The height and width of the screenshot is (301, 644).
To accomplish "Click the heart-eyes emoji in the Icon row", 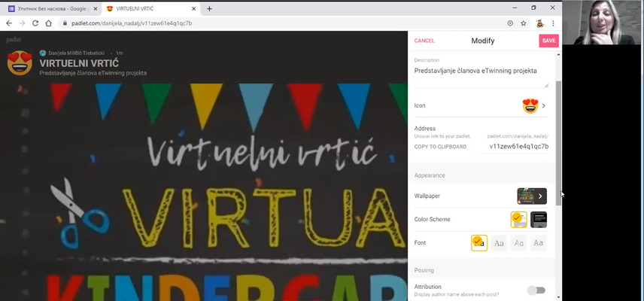I will [530, 106].
